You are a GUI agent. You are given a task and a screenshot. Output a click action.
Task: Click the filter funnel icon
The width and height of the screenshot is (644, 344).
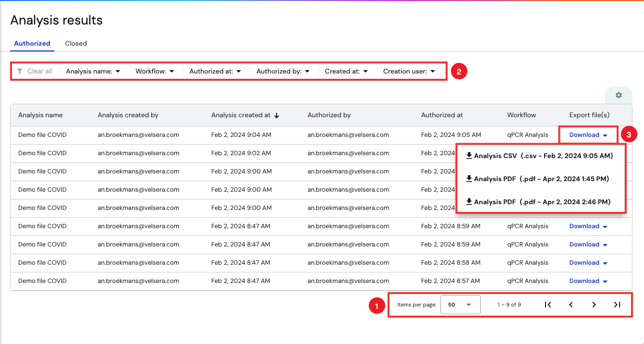(x=20, y=71)
